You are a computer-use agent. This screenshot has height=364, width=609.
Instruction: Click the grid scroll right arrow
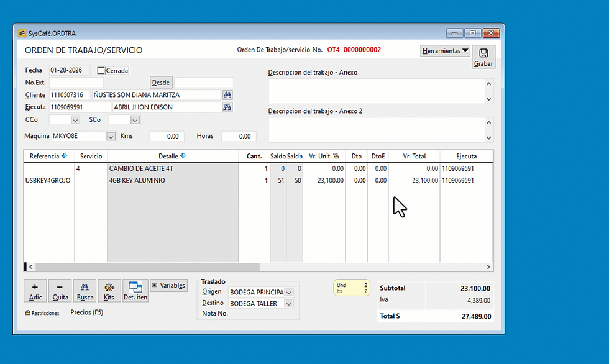(488, 267)
